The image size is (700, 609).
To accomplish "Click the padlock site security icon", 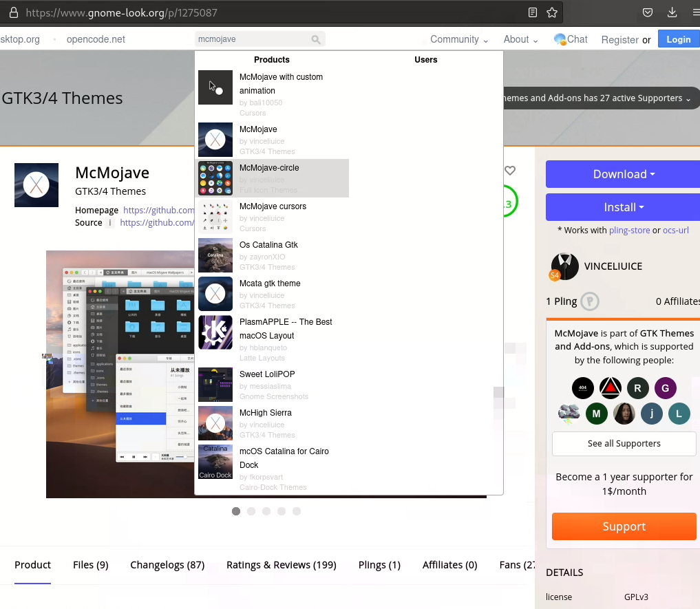I will [14, 12].
